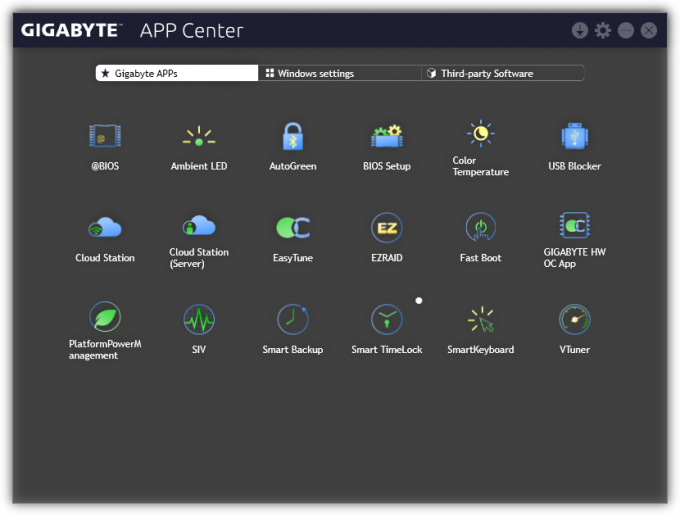Open Cloud Station app icon
This screenshot has height=516, width=680.
click(x=105, y=227)
